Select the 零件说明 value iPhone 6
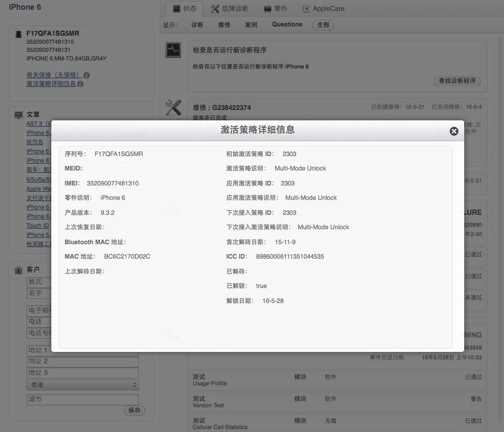 pyautogui.click(x=113, y=198)
